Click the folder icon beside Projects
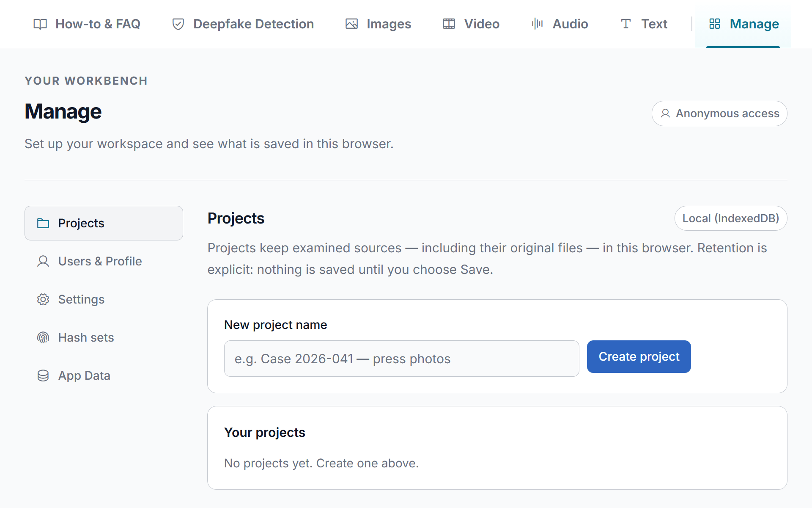Image resolution: width=812 pixels, height=508 pixels. click(43, 223)
